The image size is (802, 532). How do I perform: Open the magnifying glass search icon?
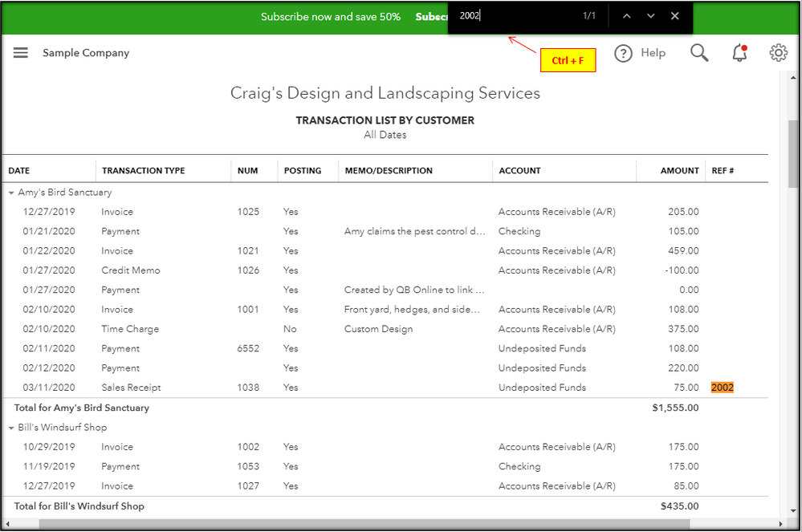[x=699, y=53]
